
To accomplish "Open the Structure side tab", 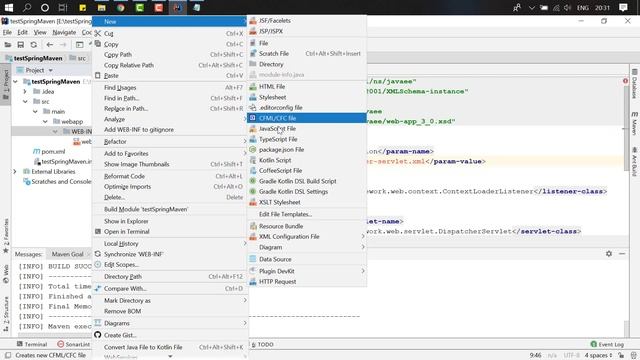I will [6, 313].
